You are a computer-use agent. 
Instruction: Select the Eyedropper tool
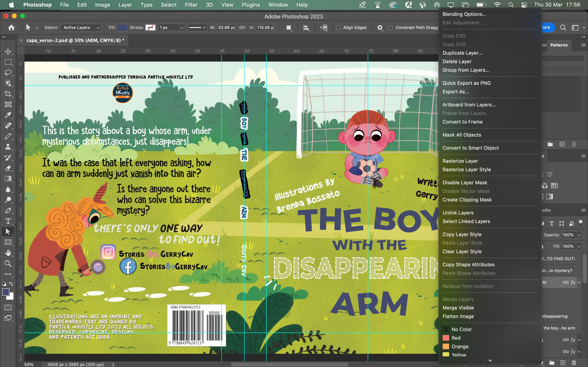click(x=8, y=115)
